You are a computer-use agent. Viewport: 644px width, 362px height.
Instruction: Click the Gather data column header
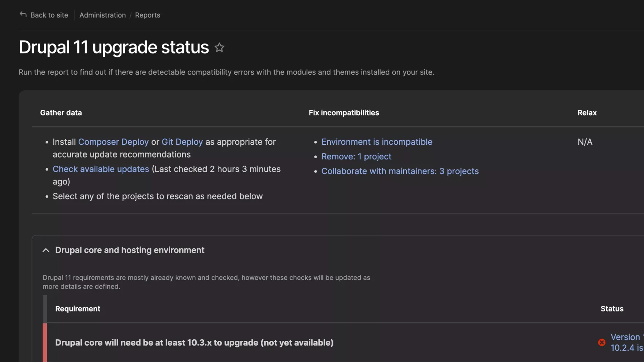(x=61, y=113)
